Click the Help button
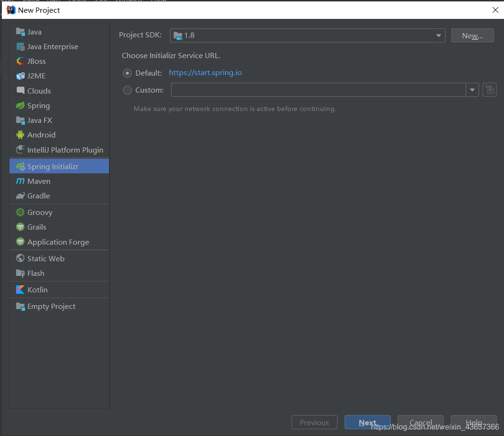504x436 pixels. pos(474,422)
